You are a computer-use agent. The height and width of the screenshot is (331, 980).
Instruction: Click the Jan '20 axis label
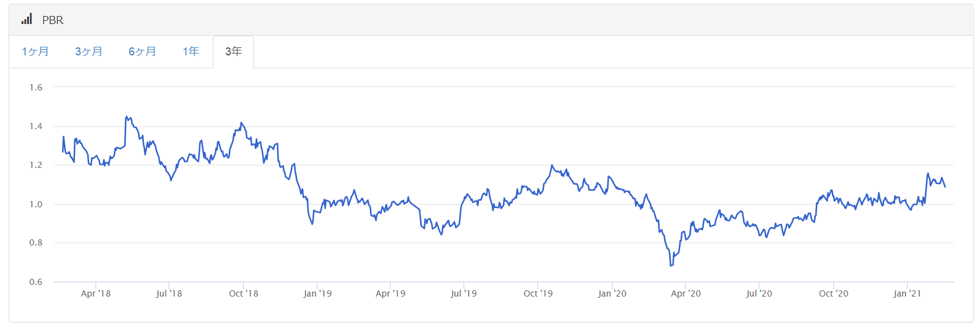[x=612, y=293]
